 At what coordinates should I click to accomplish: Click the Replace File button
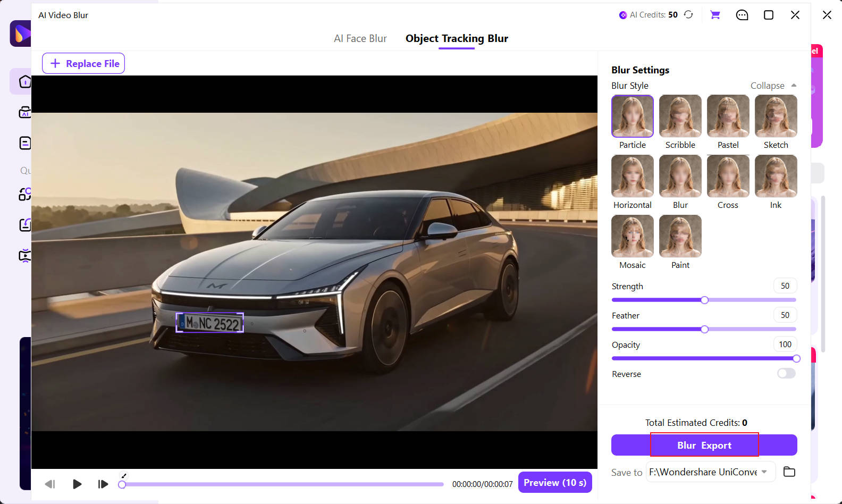(83, 63)
